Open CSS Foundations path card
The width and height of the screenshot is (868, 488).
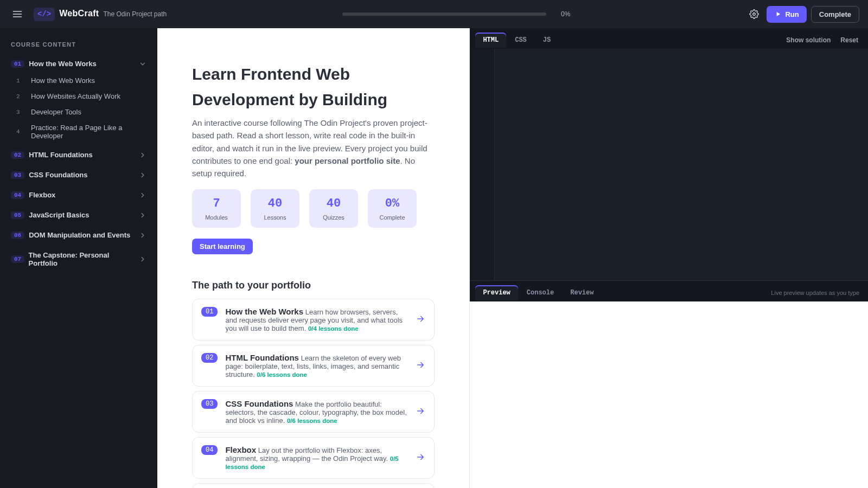click(x=313, y=412)
